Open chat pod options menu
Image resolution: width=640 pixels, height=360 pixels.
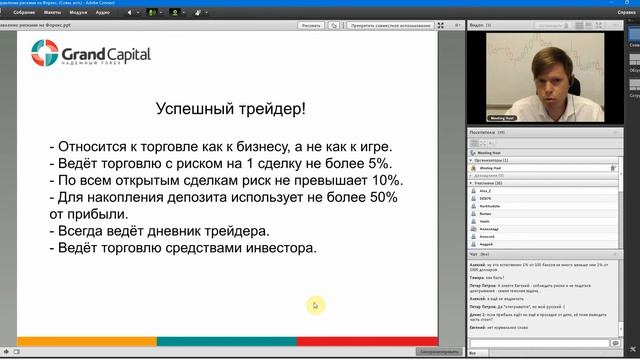pyautogui.click(x=616, y=254)
